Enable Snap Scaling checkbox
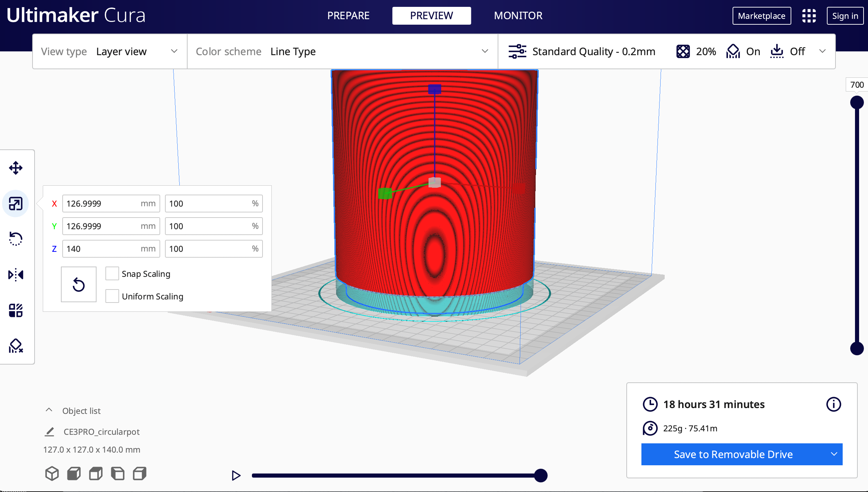 tap(112, 273)
